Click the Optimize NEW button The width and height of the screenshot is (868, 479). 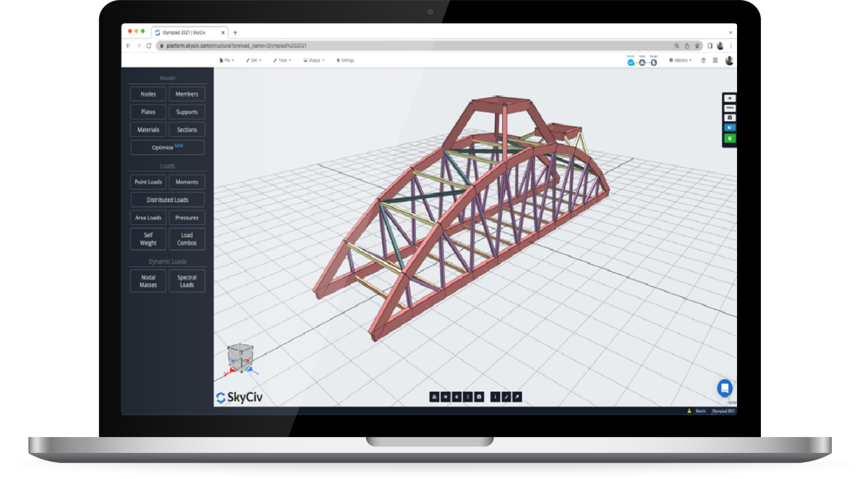(168, 148)
